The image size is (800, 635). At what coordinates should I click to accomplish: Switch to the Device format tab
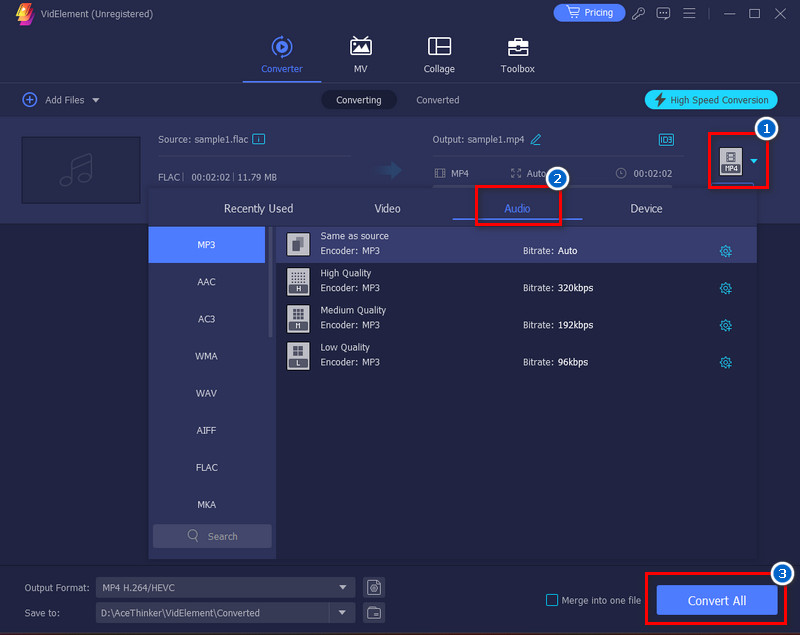[646, 209]
